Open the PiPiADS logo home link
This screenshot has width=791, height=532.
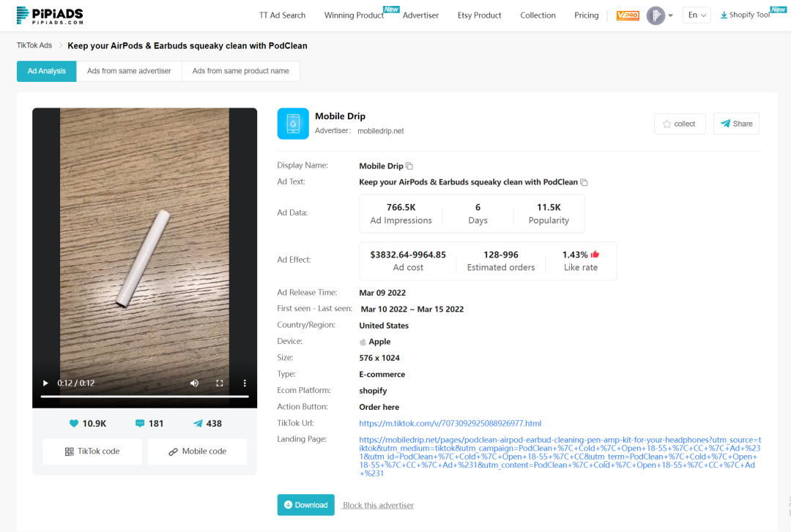(x=50, y=15)
